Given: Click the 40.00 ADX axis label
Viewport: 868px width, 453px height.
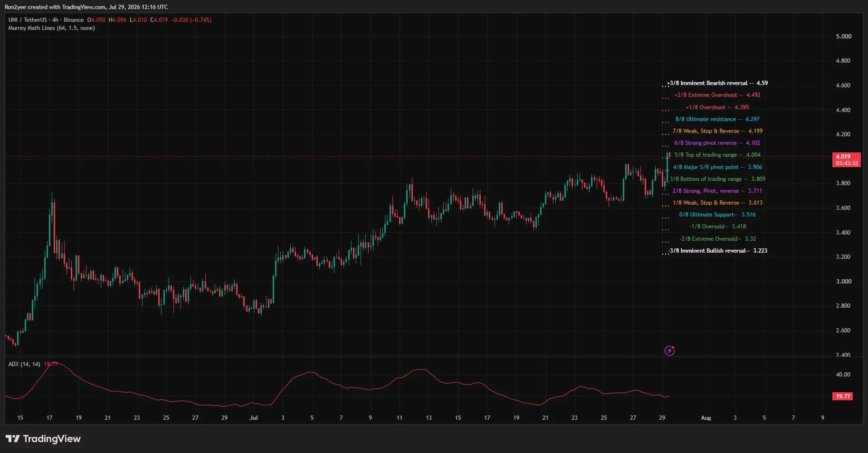Looking at the screenshot, I should click(x=843, y=375).
